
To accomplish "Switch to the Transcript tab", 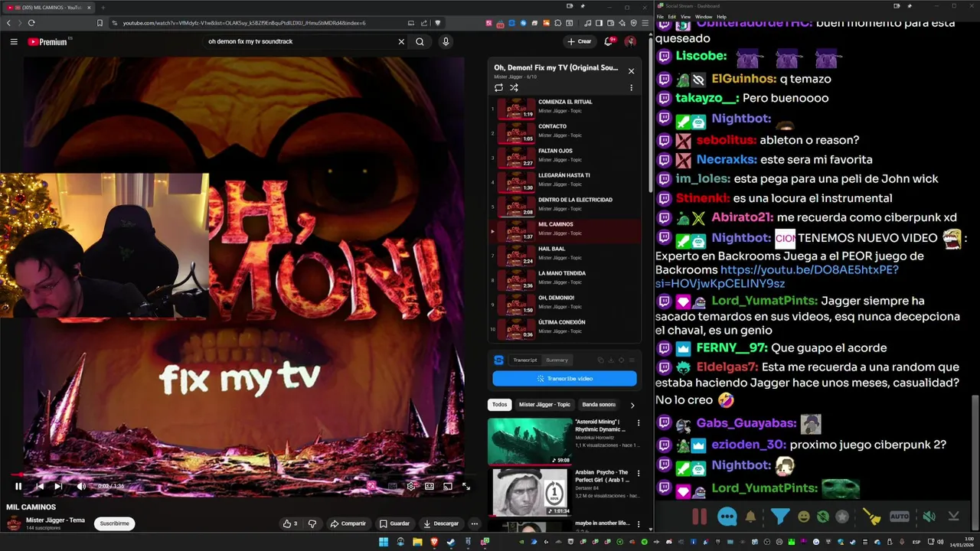I will (524, 360).
